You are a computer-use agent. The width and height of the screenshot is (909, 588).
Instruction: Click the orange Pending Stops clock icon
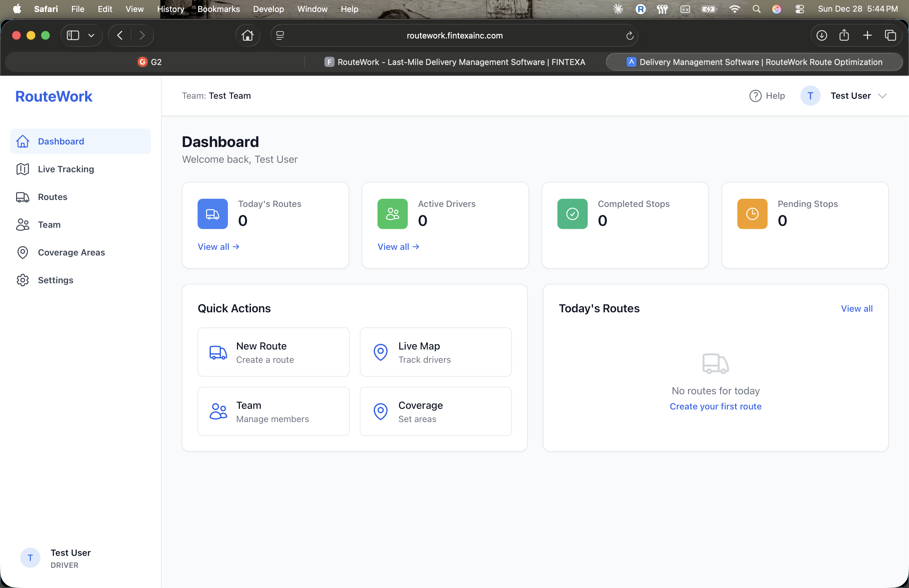752,214
